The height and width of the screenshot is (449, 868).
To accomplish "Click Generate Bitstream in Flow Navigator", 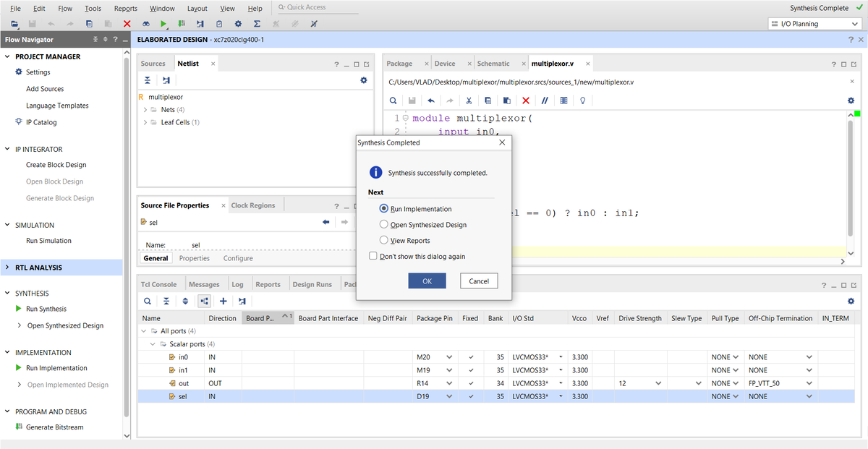I will point(54,427).
